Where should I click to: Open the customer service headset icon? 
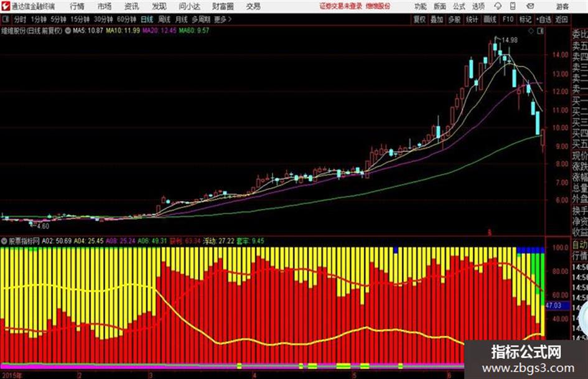click(498, 6)
